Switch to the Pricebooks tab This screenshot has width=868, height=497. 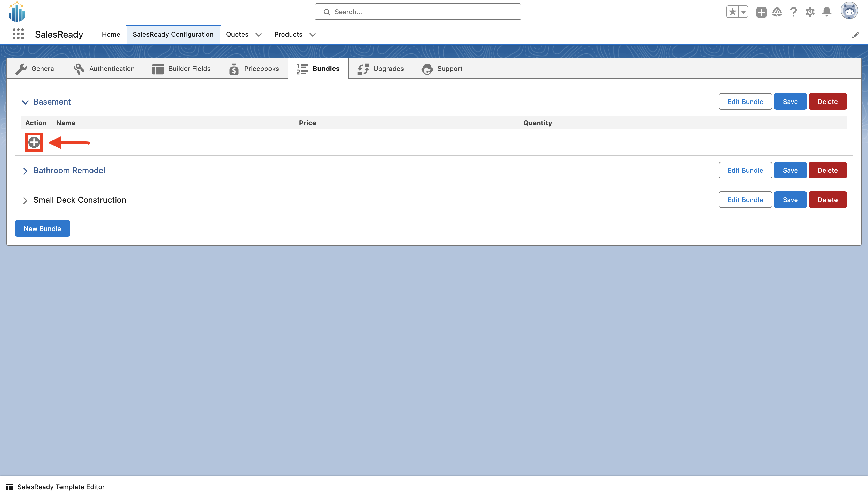261,69
